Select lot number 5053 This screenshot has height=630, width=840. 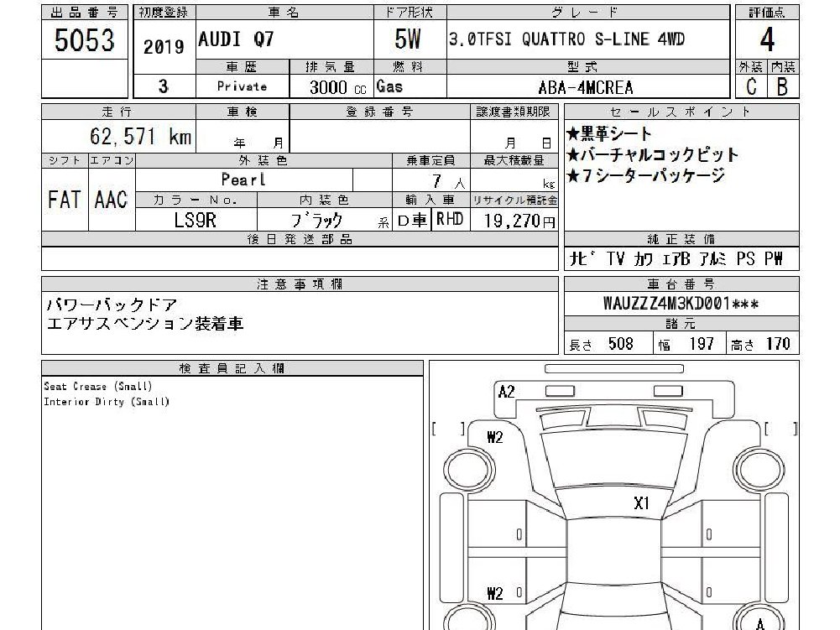(85, 40)
